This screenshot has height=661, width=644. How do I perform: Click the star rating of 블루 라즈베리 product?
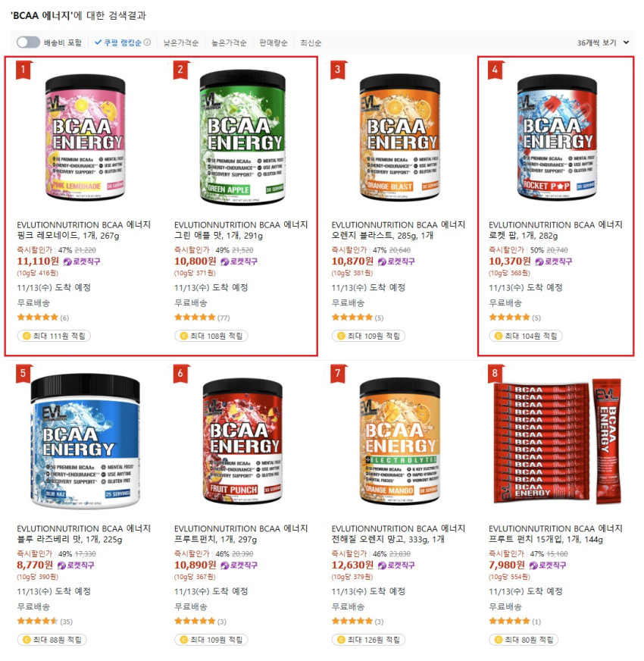coord(37,621)
